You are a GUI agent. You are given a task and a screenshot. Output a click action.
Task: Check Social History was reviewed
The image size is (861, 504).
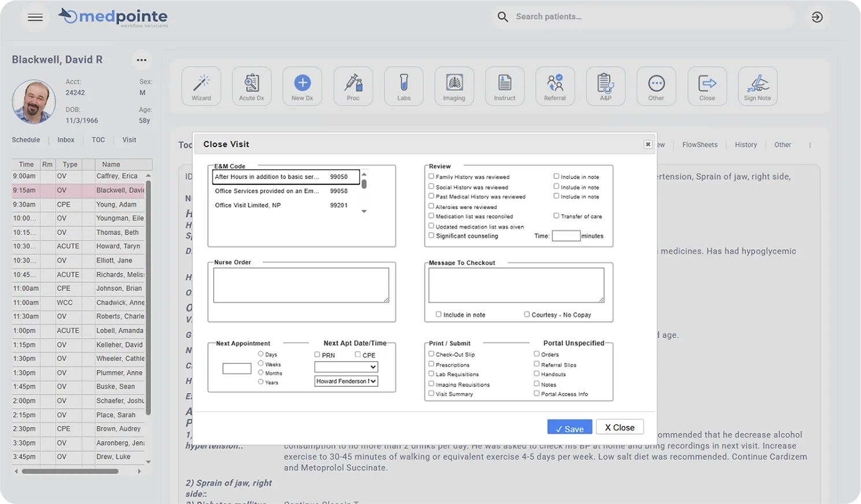tap(431, 186)
